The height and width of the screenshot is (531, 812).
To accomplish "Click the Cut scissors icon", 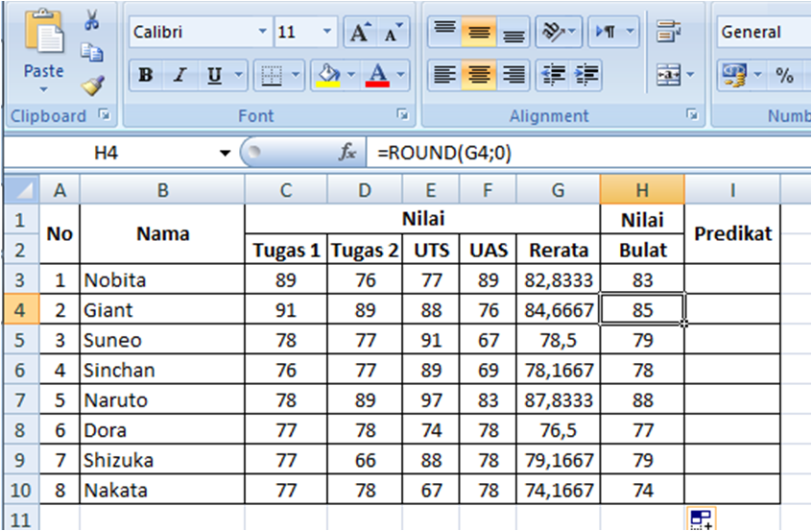I will tap(91, 19).
